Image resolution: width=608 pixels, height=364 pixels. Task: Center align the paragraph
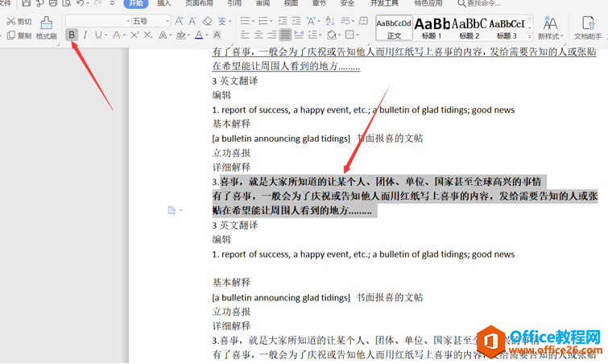(x=259, y=35)
